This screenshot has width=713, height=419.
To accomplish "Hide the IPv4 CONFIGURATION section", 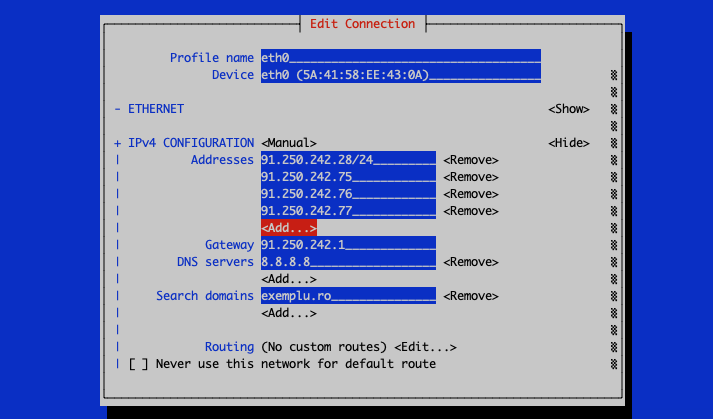I will (569, 143).
